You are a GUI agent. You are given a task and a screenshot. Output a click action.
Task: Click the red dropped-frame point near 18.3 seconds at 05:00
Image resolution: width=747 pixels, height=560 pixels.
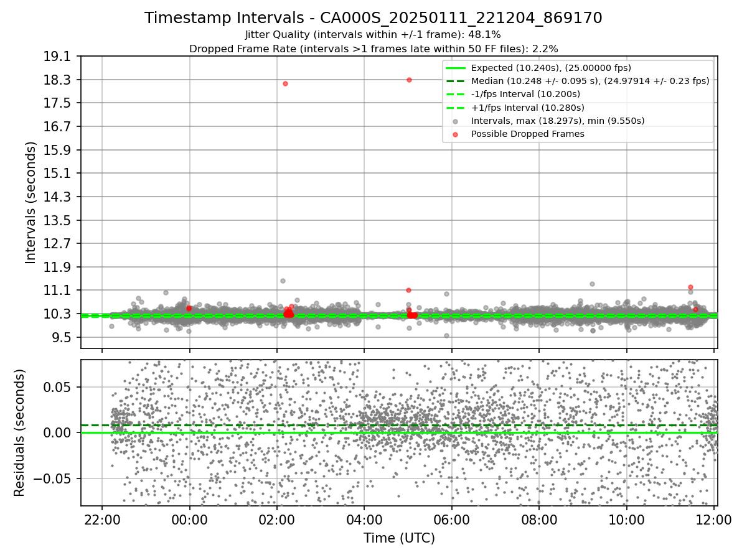pyautogui.click(x=409, y=80)
